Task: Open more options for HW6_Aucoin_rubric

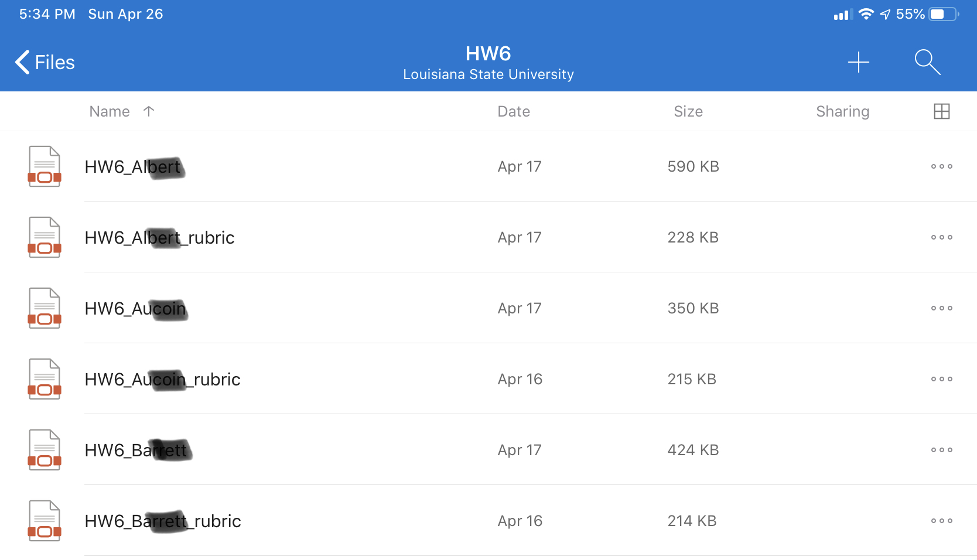Action: tap(942, 379)
